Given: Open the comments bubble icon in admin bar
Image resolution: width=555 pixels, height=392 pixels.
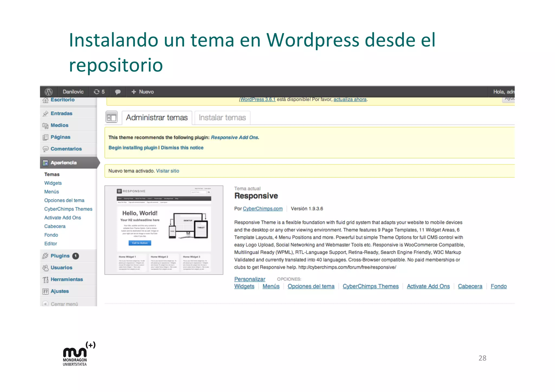Looking at the screenshot, I should 118,92.
